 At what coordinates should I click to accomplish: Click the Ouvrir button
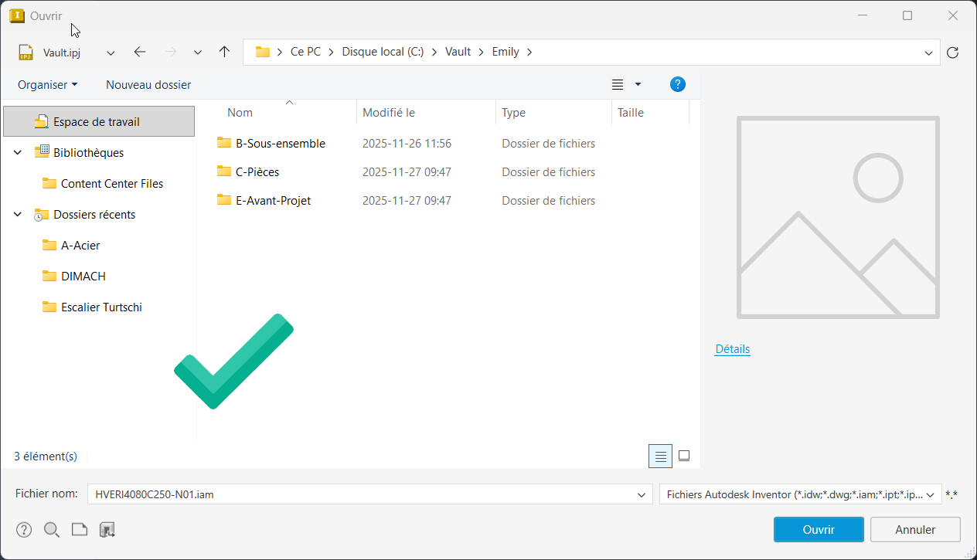[x=818, y=530]
